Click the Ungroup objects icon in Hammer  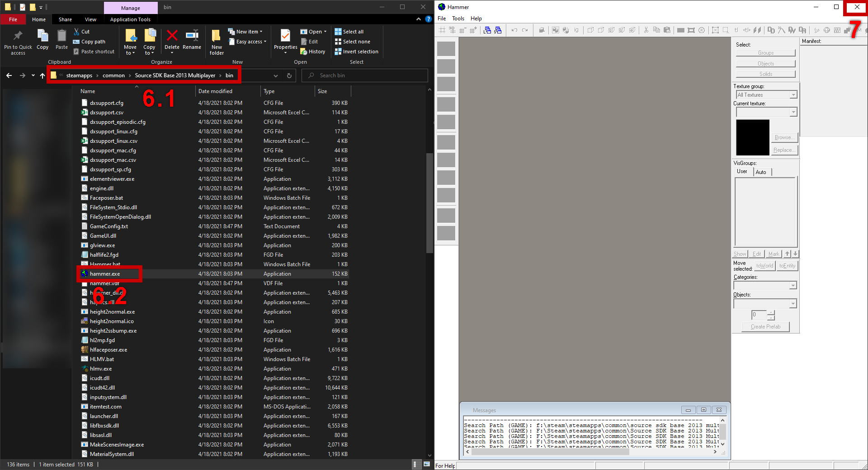click(x=566, y=30)
